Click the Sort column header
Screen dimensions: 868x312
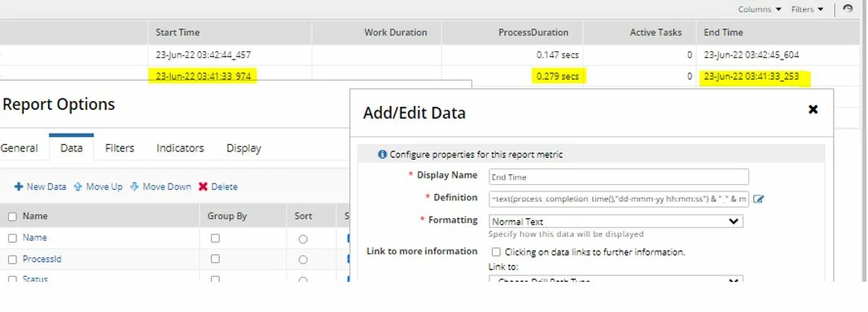[304, 216]
